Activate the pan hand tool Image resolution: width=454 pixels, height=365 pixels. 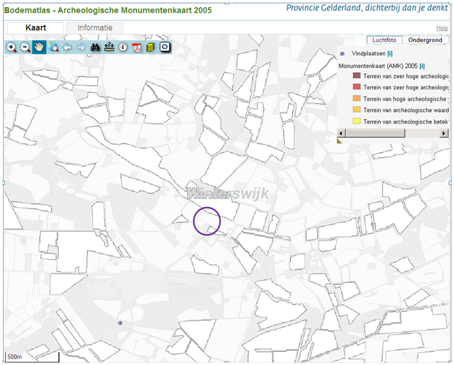[39, 47]
